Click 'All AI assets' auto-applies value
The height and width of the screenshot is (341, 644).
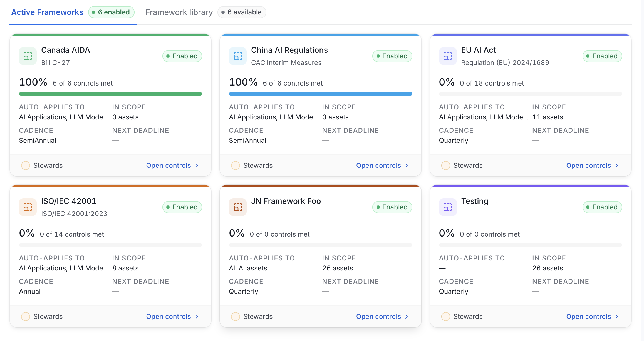coord(248,268)
